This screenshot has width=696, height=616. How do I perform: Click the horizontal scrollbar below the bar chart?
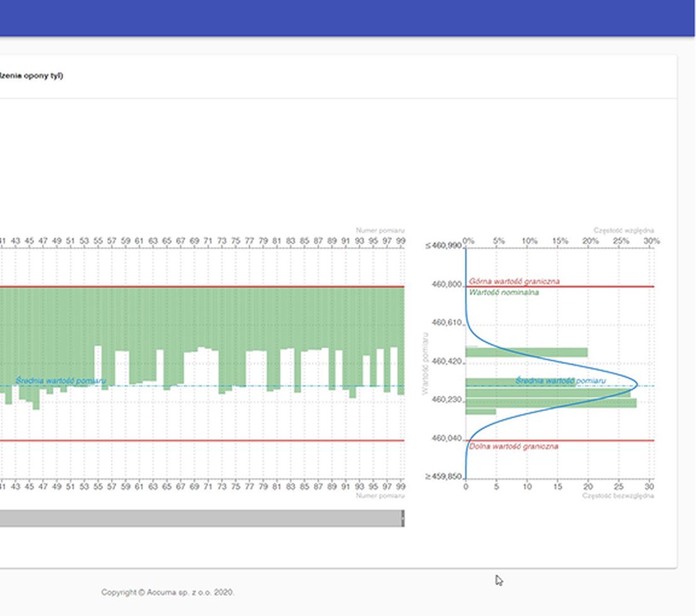(201, 518)
